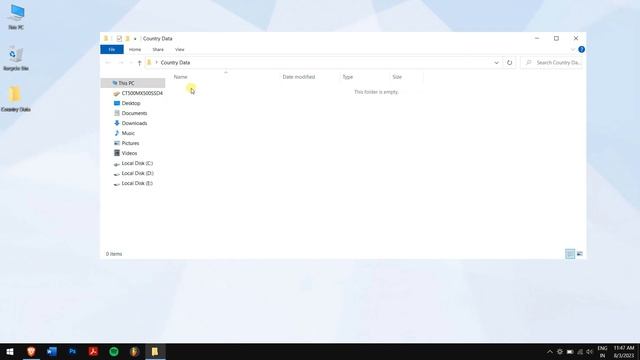The width and height of the screenshot is (640, 360).
Task: Switch to the Home ribbon tab
Action: click(x=135, y=49)
